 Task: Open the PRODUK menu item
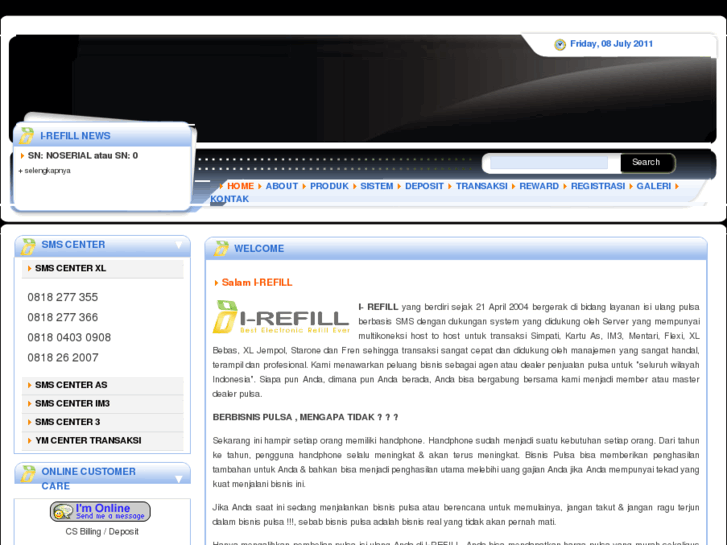329,186
